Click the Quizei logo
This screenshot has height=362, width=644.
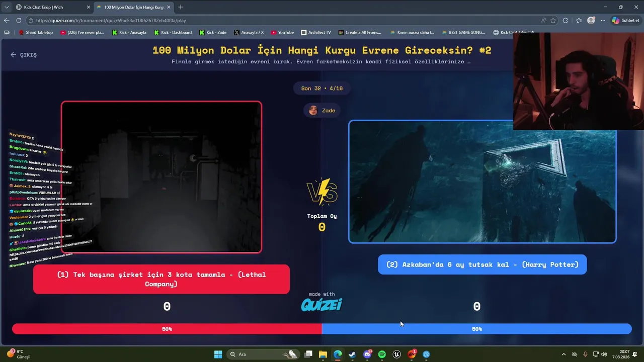click(322, 305)
